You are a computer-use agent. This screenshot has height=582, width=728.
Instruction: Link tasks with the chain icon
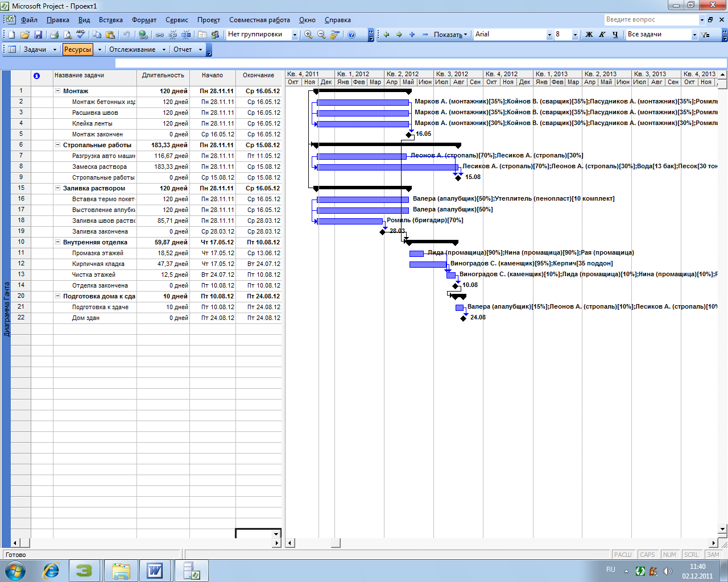[x=160, y=35]
